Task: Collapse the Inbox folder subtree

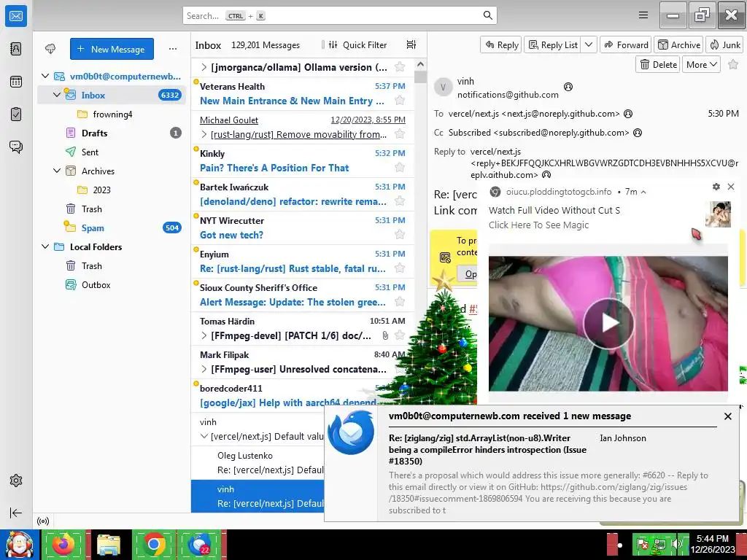Action: pyautogui.click(x=57, y=95)
